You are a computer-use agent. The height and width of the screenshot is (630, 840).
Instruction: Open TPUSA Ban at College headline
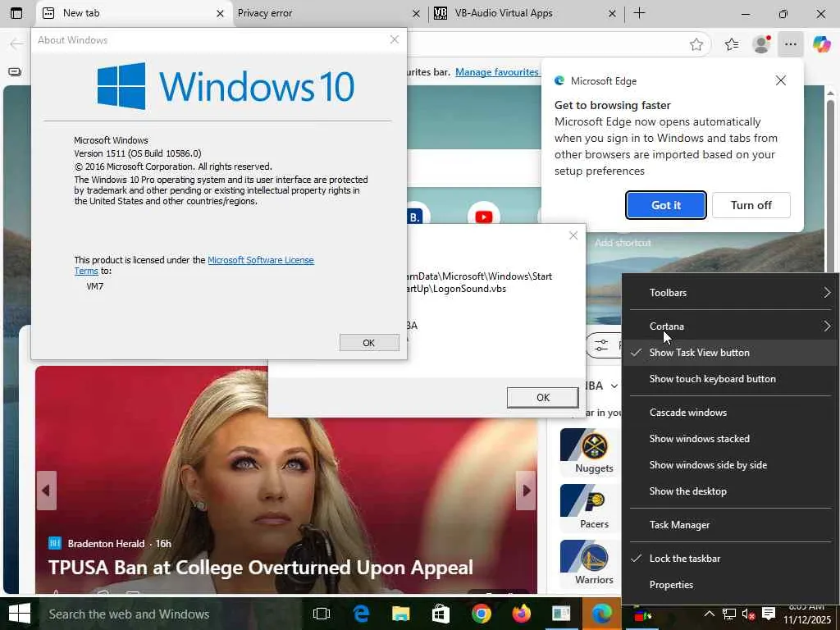click(260, 568)
